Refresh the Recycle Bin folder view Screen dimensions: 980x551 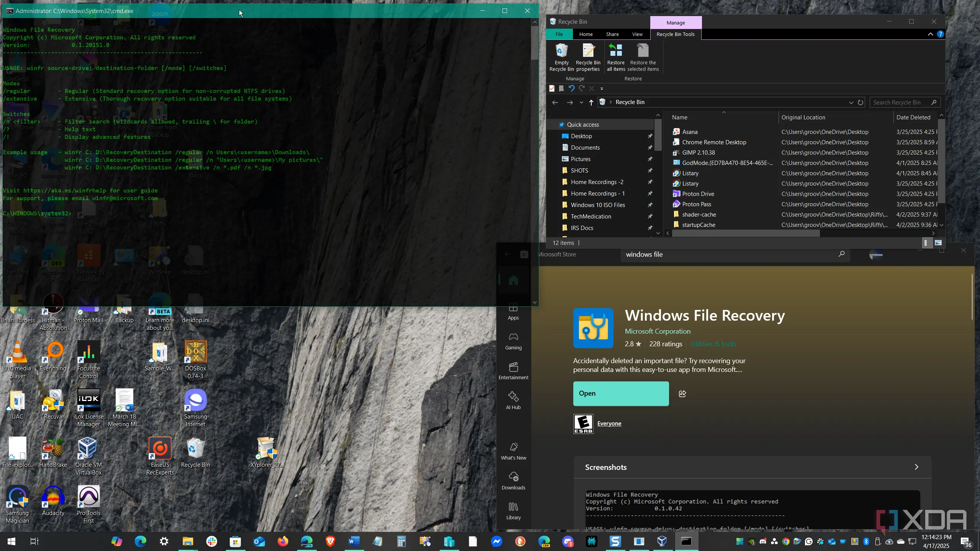861,102
